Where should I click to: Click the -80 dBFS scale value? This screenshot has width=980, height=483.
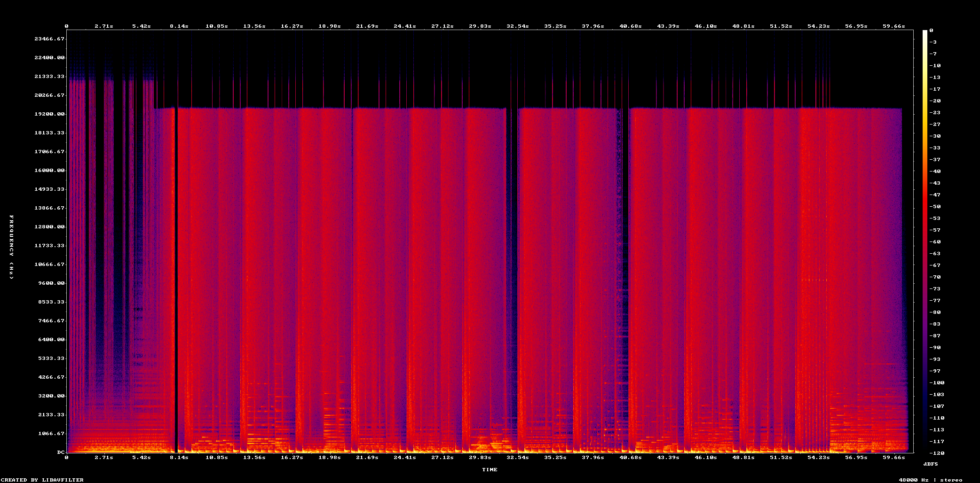coord(935,312)
